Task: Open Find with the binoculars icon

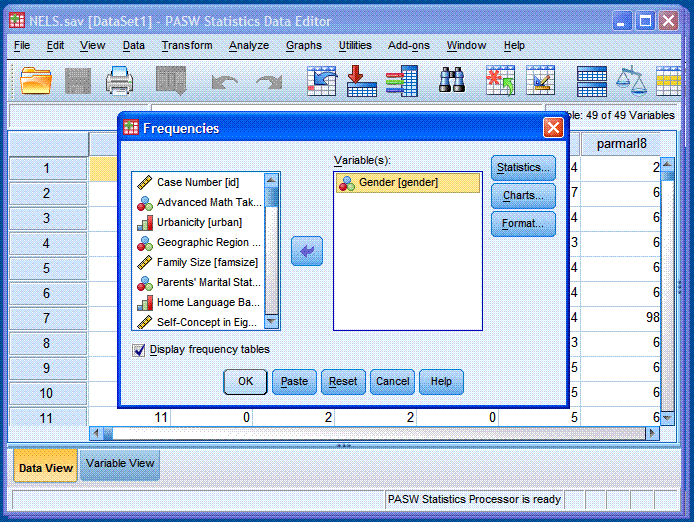Action: click(x=451, y=80)
